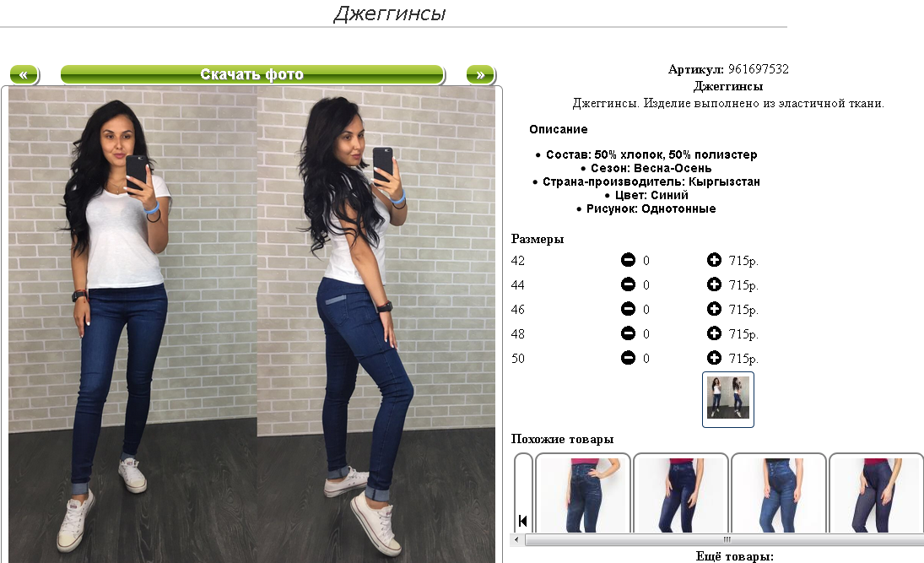
Task: Jump to first similar product arrow
Action: point(522,521)
